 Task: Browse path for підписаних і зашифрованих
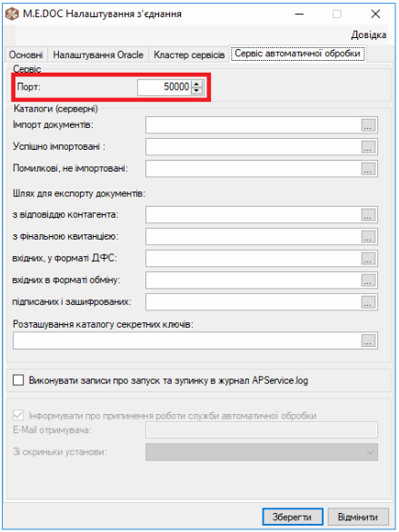(368, 301)
